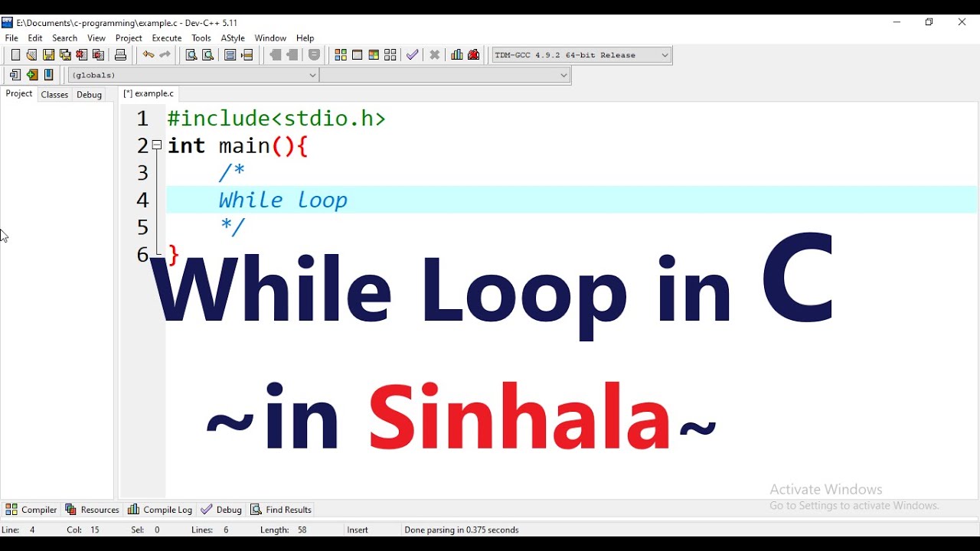
Task: Click the Find magnifier icon
Action: (x=191, y=55)
